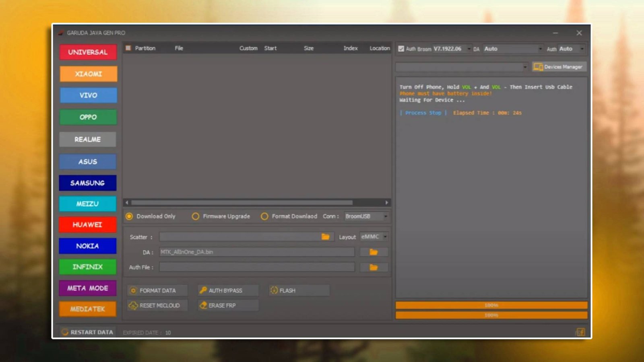Open the Devices Manager icon
The image size is (644, 362).
[538, 67]
